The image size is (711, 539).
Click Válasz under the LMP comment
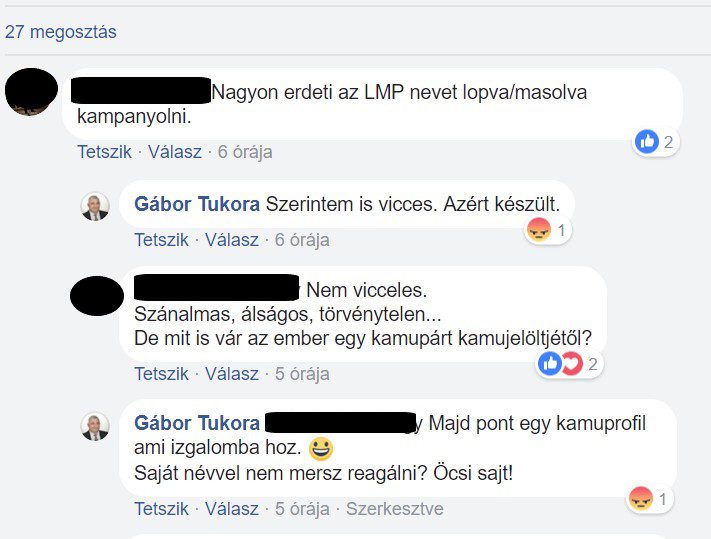point(175,152)
